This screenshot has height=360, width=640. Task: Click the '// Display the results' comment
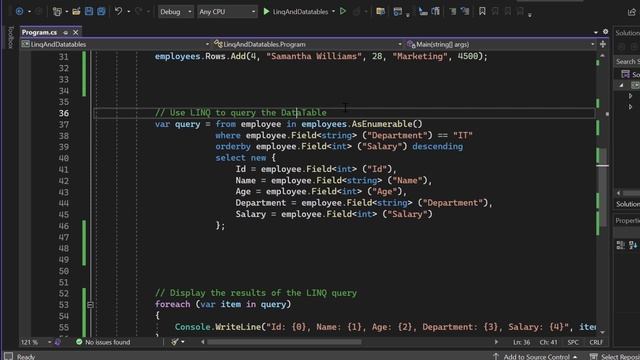tap(256, 293)
